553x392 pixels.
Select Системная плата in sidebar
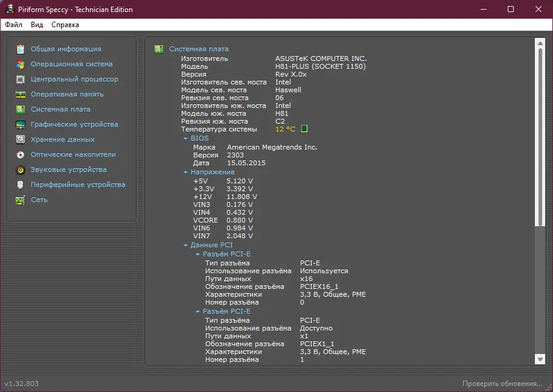(60, 110)
